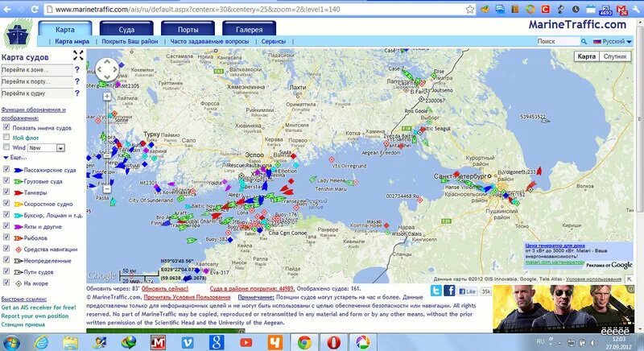Open 'Часто задаваемые вопросы' menu item
The width and height of the screenshot is (644, 351).
click(209, 42)
